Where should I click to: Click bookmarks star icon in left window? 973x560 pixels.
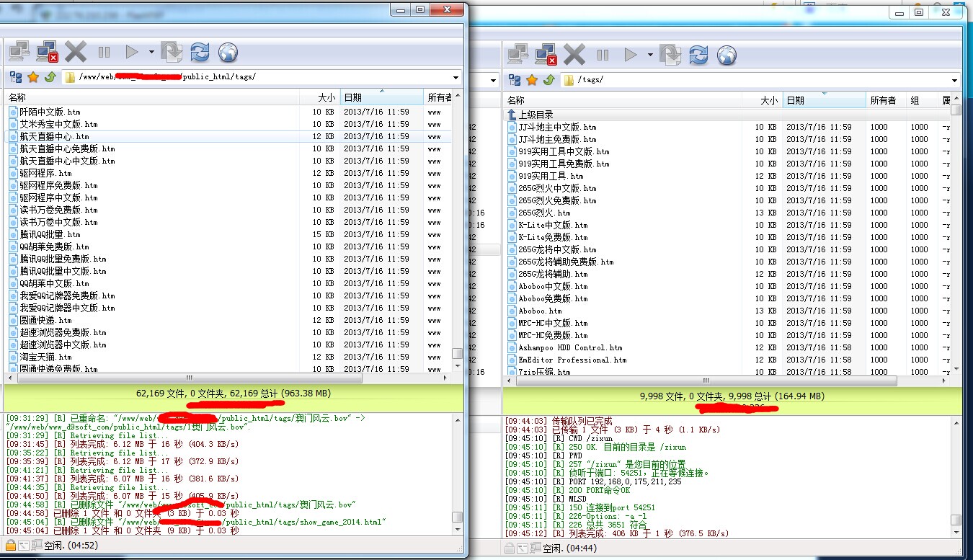point(33,77)
